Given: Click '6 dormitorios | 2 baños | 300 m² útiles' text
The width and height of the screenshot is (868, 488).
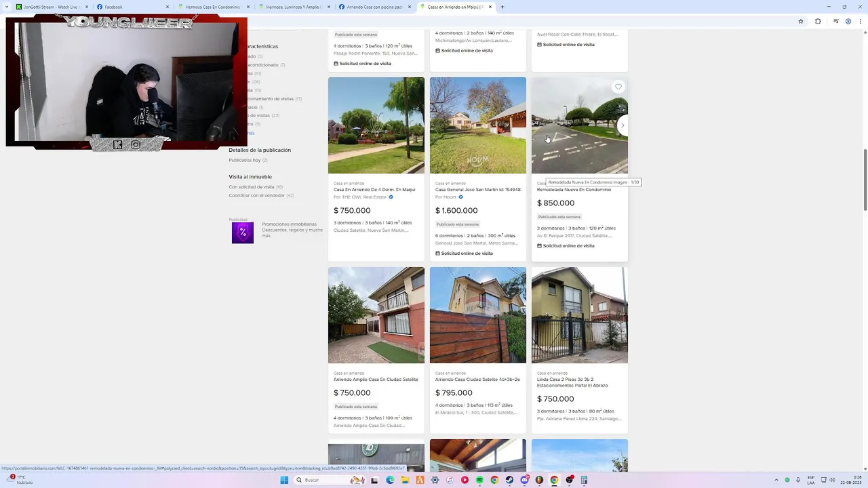Looking at the screenshot, I should [x=474, y=236].
